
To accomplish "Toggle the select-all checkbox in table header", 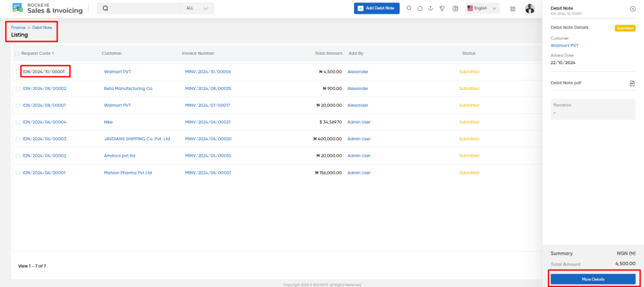I will pos(17,53).
